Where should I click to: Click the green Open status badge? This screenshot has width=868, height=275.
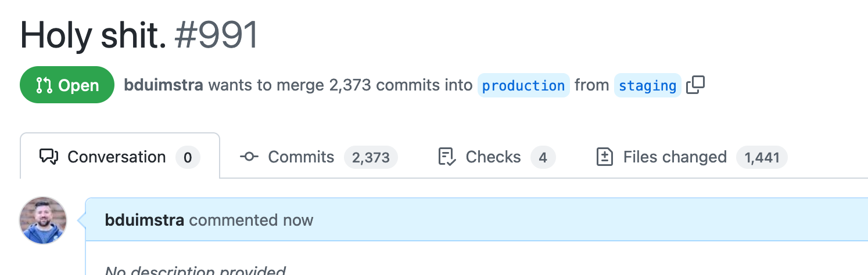point(67,85)
